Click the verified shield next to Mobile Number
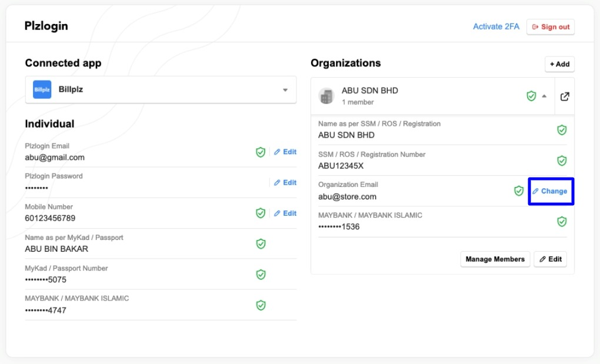Screen dimensions: 600x364 pos(261,213)
